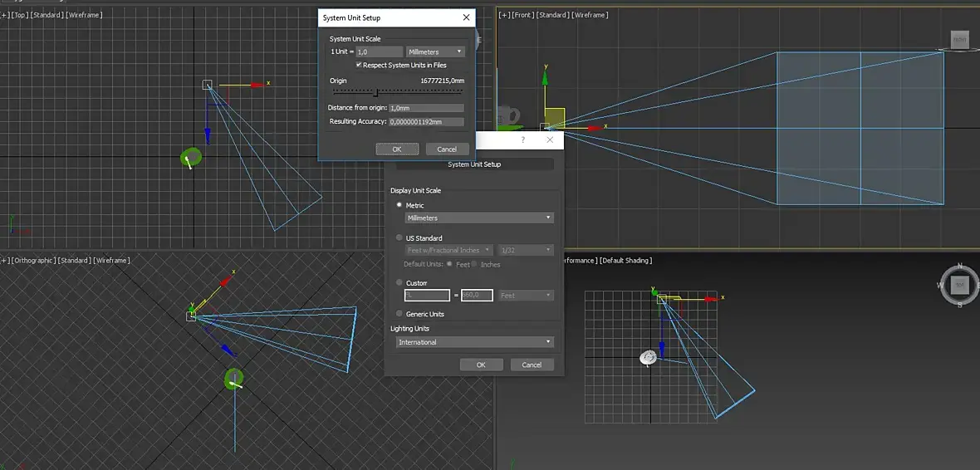This screenshot has height=470, width=980.
Task: Click blue axis arrow in perspective viewport
Action: [x=662, y=350]
